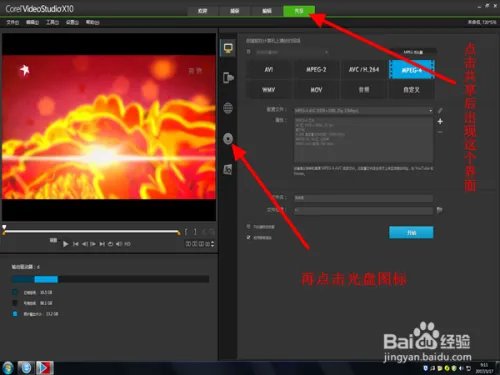Switch to the green Share tab
This screenshot has height=375, width=500.
coord(299,11)
